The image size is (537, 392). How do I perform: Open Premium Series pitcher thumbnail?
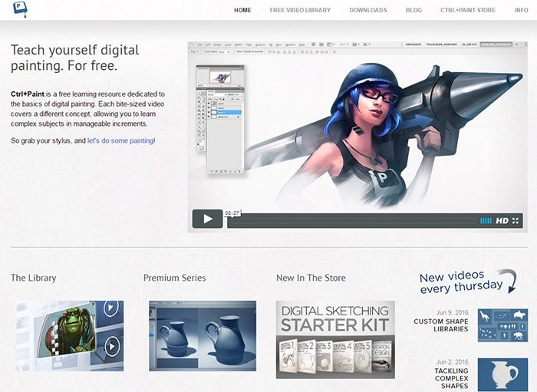tap(203, 336)
